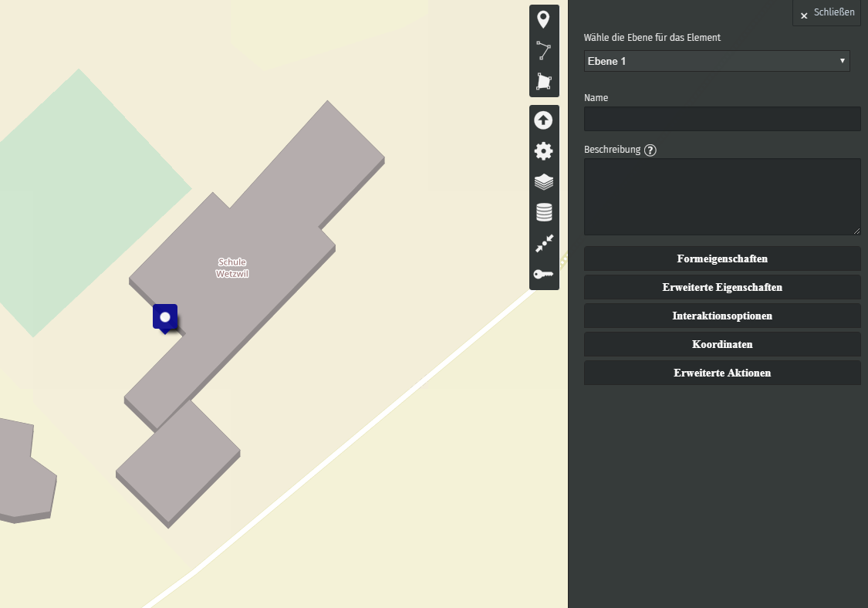Select the draw polygon tool
868x608 pixels.
tap(544, 82)
